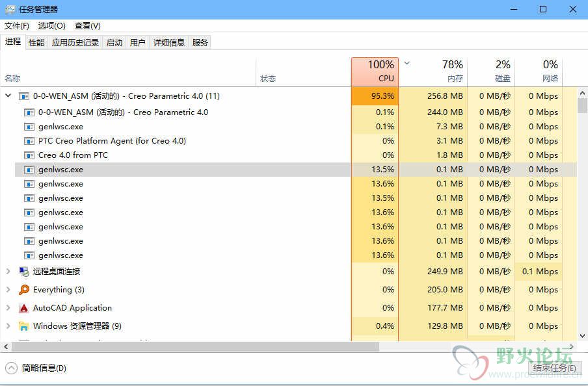Maximize the 任务管理器 window
This screenshot has width=588, height=386.
(543, 9)
